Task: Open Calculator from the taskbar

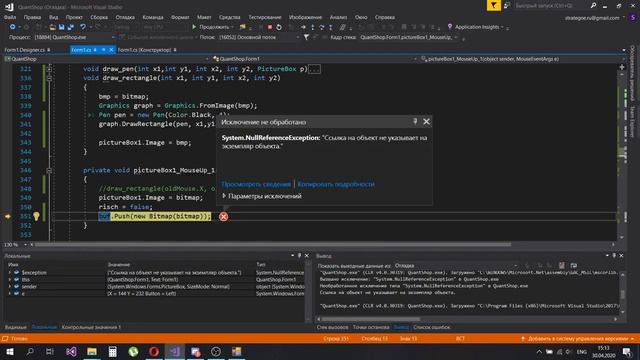Action: pyautogui.click(x=112, y=351)
